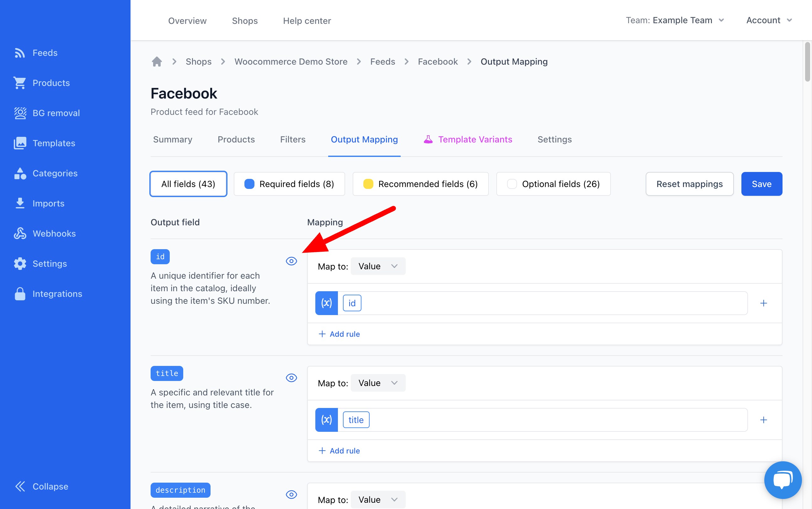
Task: Select Required fields filter button
Action: click(x=288, y=184)
